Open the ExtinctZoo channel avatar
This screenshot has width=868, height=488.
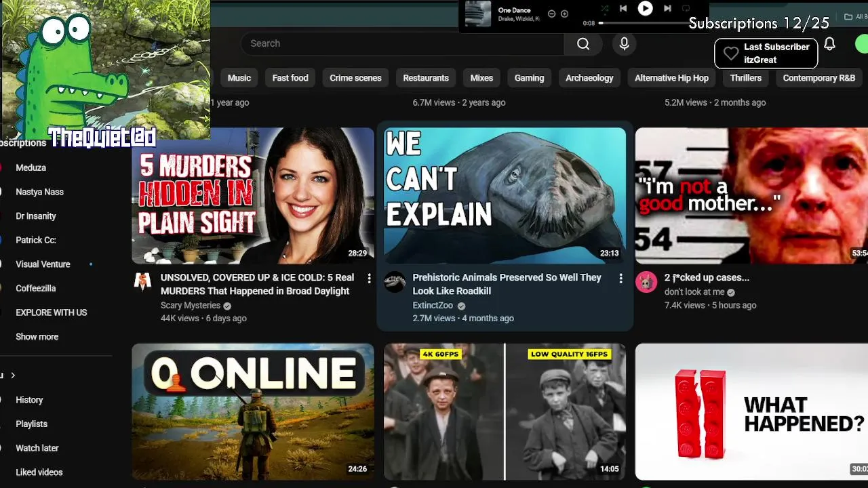(x=395, y=282)
